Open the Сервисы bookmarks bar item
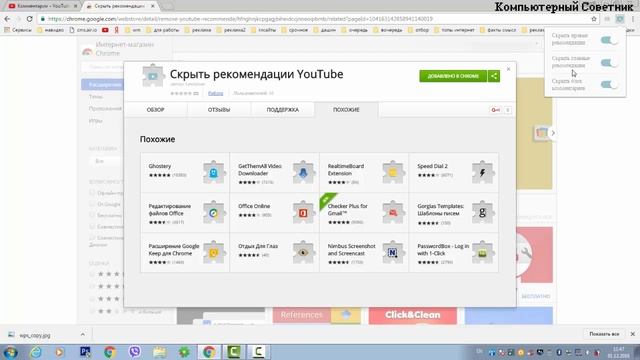Image resolution: width=640 pixels, height=360 pixels. pyautogui.click(x=18, y=30)
